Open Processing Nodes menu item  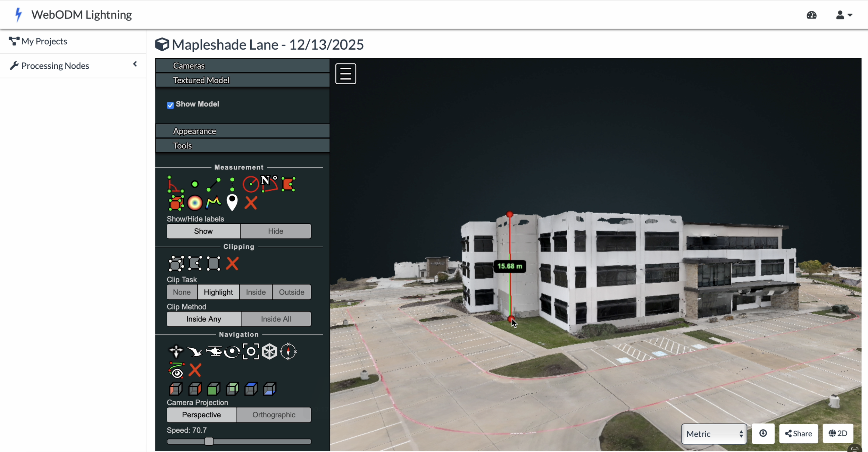click(55, 66)
